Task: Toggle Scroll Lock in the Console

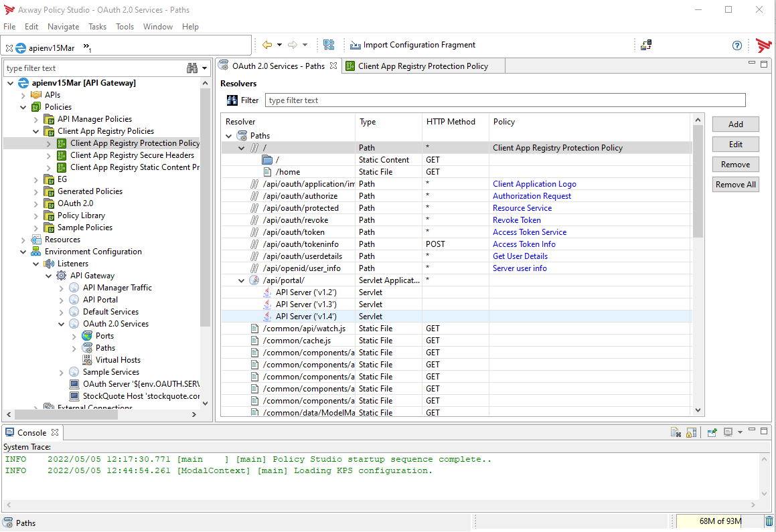Action: pos(692,433)
